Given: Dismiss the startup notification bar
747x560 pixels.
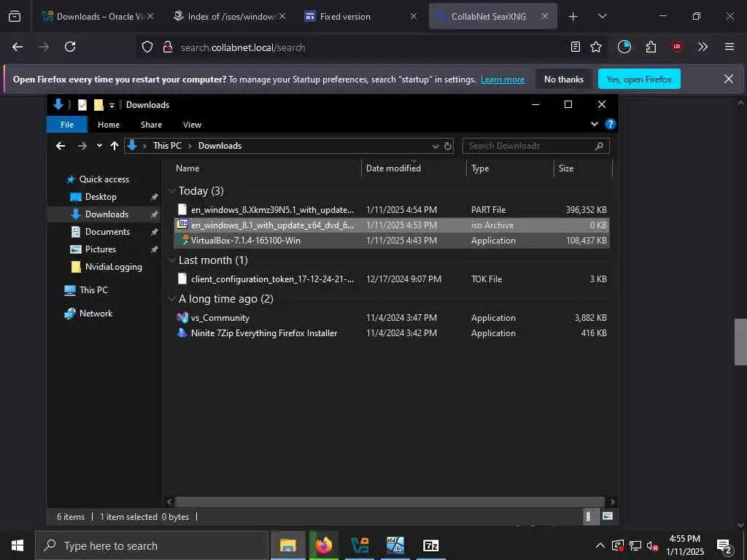Looking at the screenshot, I should tap(729, 79).
